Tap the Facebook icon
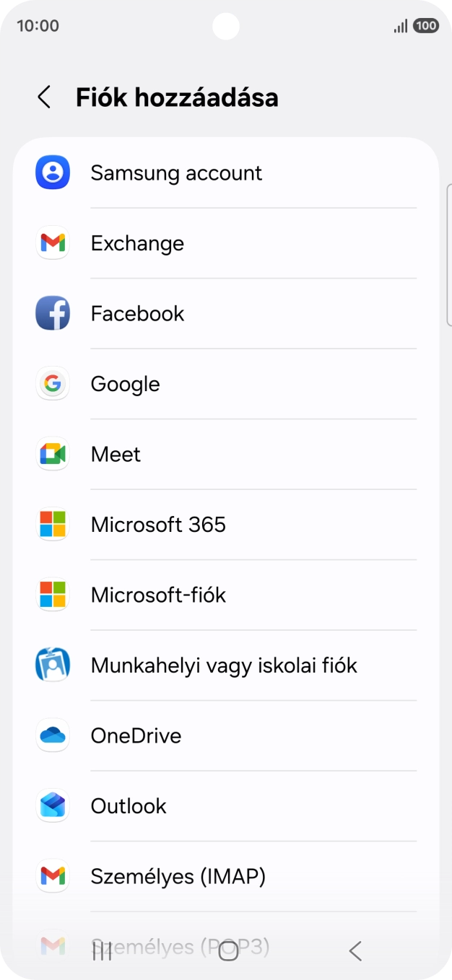The width and height of the screenshot is (452, 980). 52,313
